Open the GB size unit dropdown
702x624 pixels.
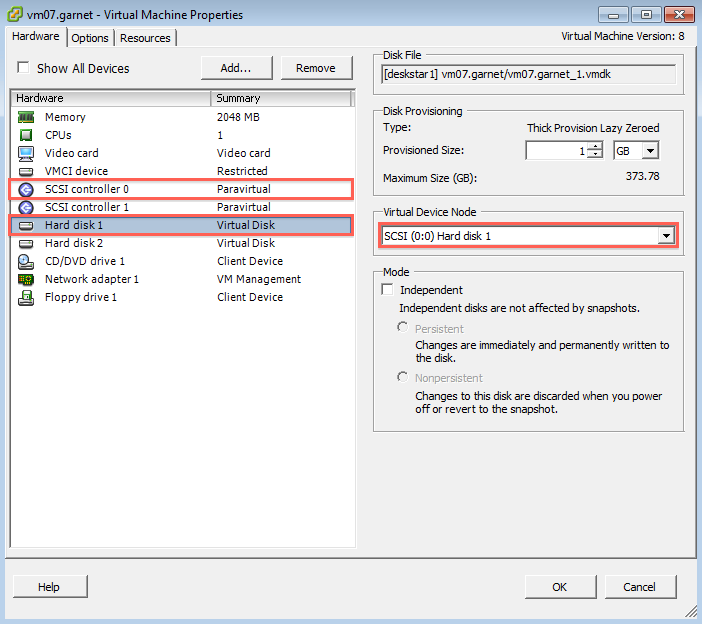tap(650, 150)
